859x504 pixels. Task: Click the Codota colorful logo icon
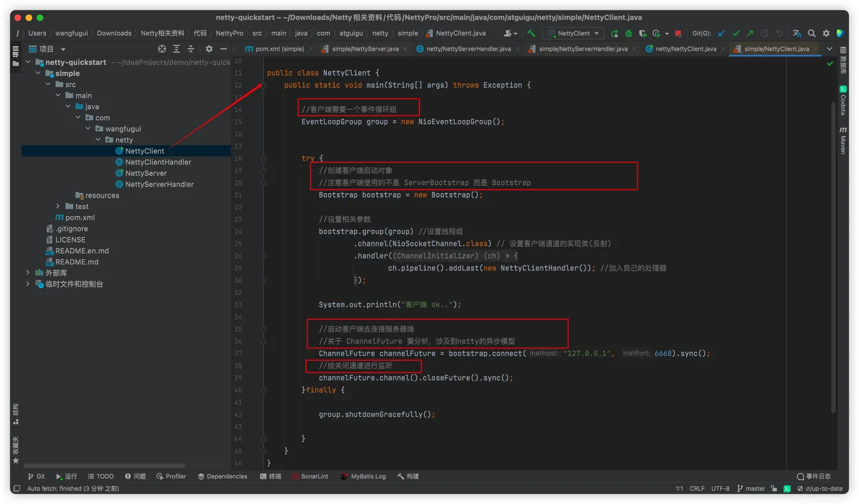[841, 33]
